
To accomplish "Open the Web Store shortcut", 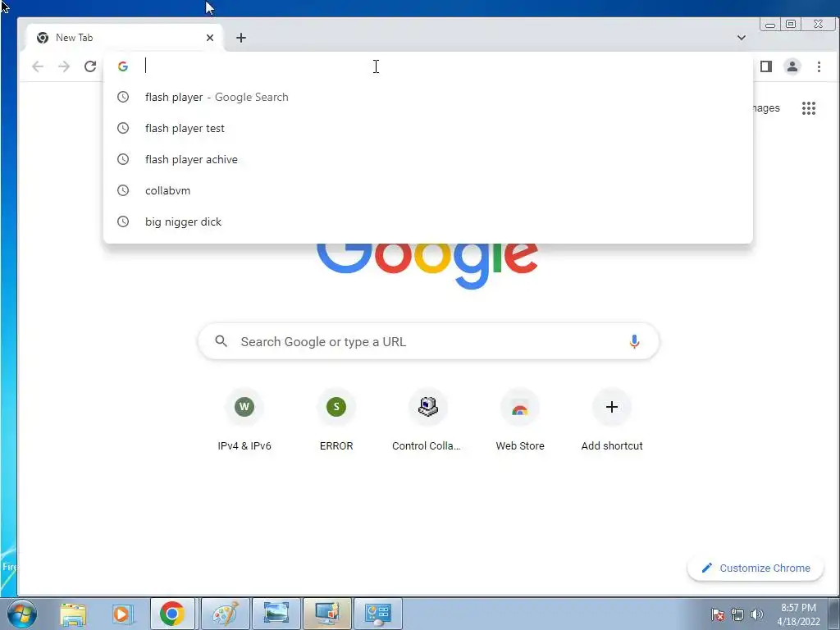I will [520, 421].
